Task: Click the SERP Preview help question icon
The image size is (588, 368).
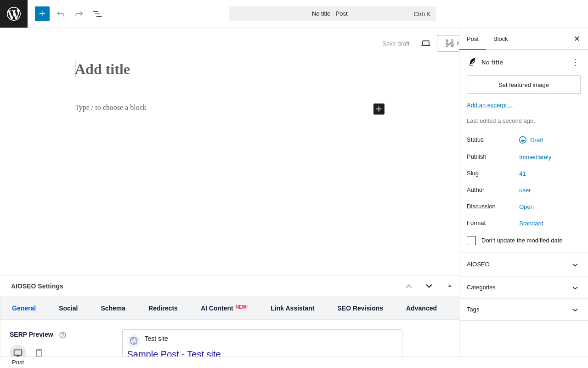Action: coord(62,335)
